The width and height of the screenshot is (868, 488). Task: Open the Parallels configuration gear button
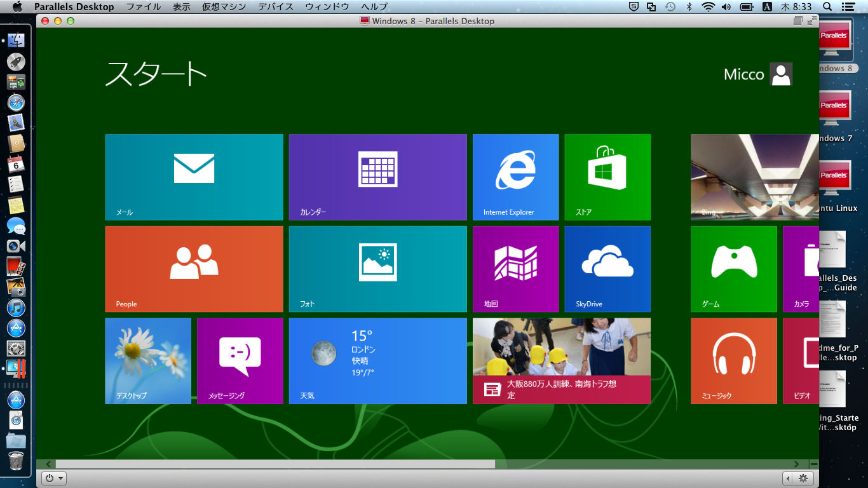click(803, 478)
